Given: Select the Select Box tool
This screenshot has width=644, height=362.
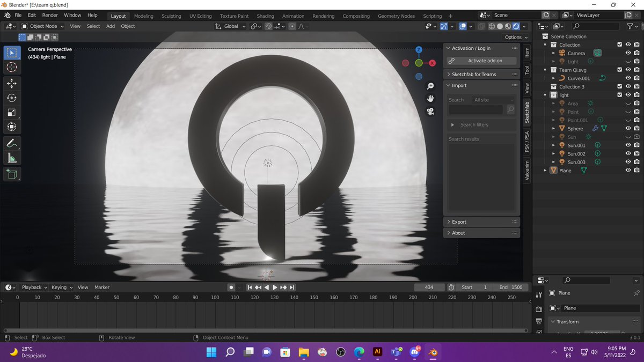Looking at the screenshot, I should [x=12, y=53].
